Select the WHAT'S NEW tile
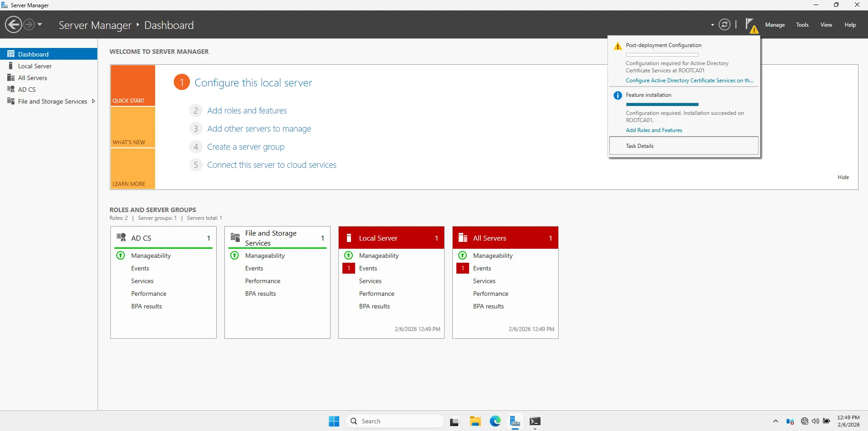The height and width of the screenshot is (431, 868). pyautogui.click(x=133, y=127)
